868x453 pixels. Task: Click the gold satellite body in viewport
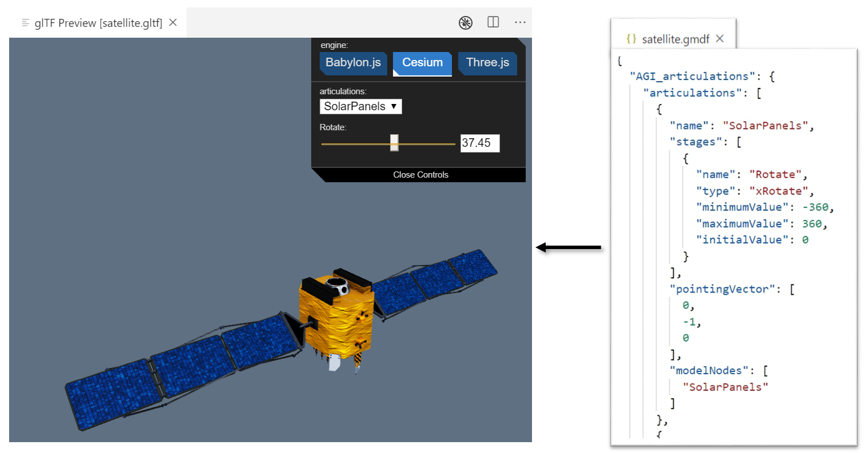(x=337, y=320)
